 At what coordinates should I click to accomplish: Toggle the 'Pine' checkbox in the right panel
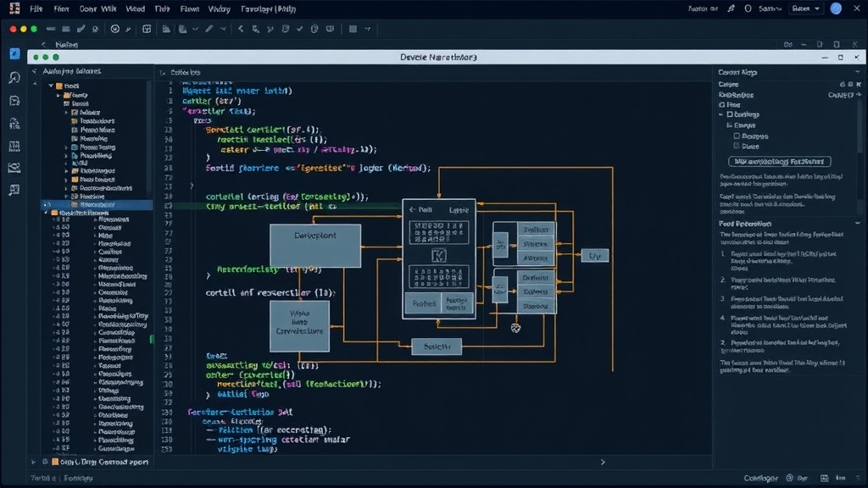[x=722, y=104]
